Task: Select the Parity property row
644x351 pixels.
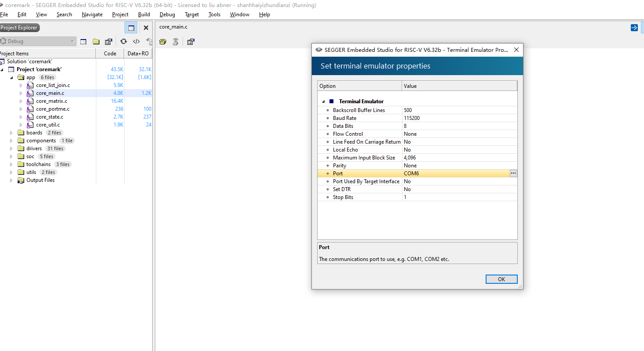Action: [417, 166]
